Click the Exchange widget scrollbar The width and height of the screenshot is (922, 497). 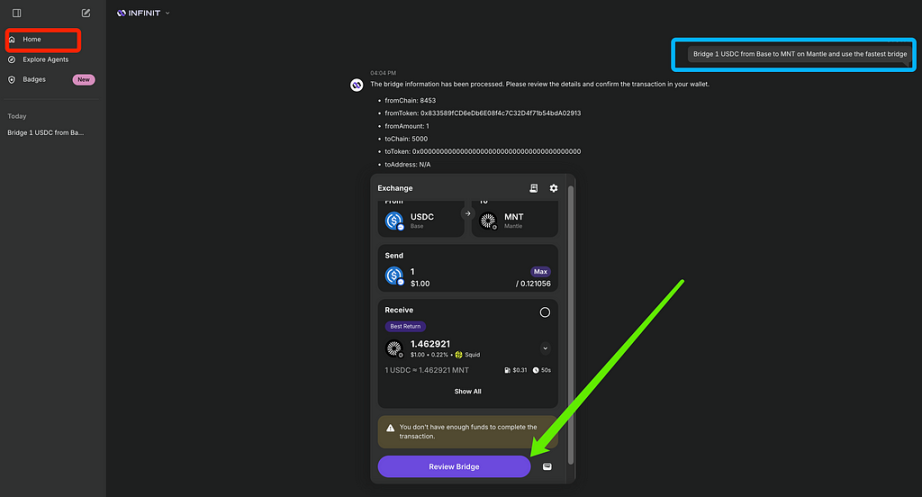[570, 323]
